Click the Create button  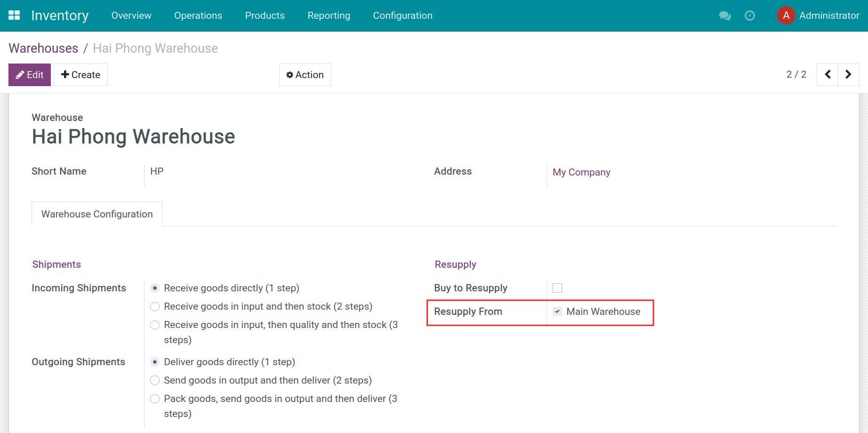(x=80, y=74)
